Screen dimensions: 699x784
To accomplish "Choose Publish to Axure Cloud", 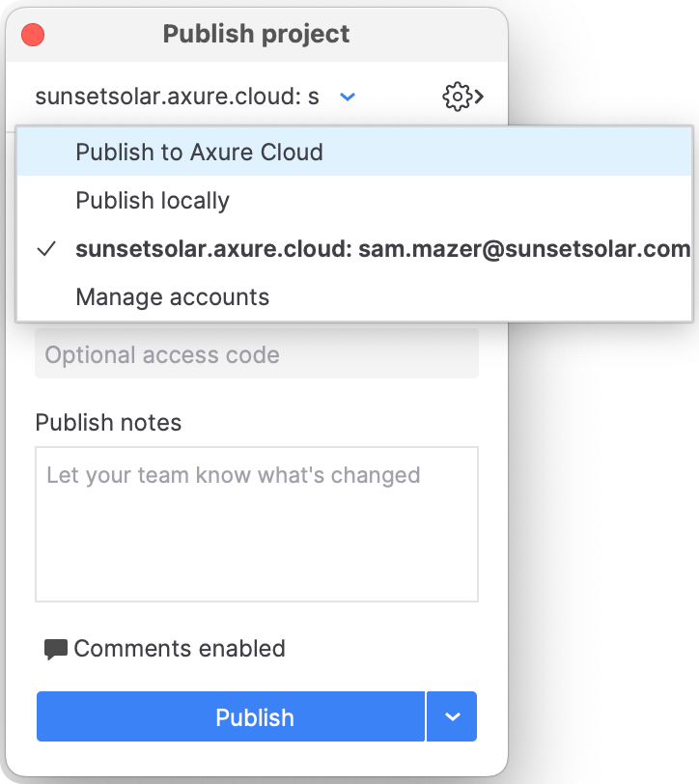I will 199,152.
